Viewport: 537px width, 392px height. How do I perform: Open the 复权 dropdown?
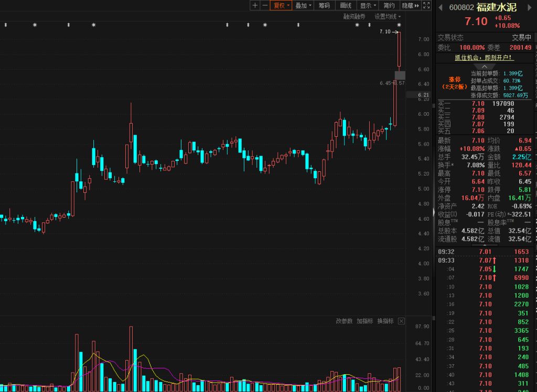282,5
